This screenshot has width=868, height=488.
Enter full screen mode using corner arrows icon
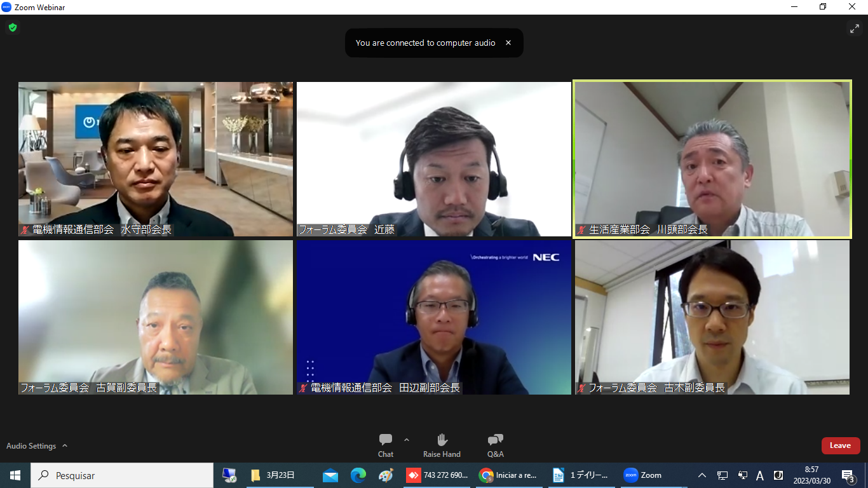coord(854,28)
